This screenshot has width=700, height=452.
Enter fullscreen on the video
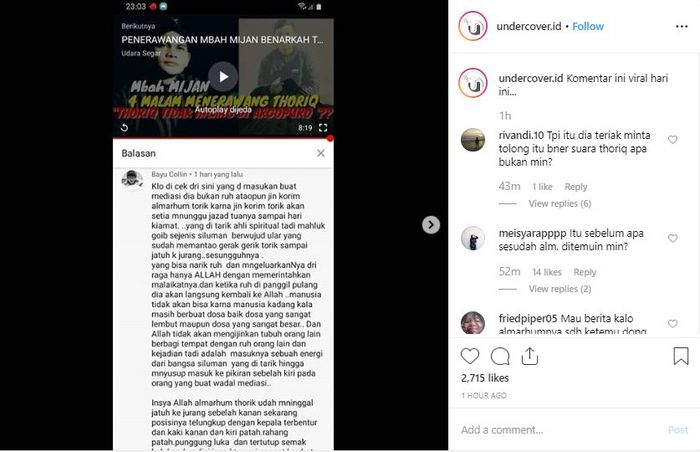pos(323,128)
